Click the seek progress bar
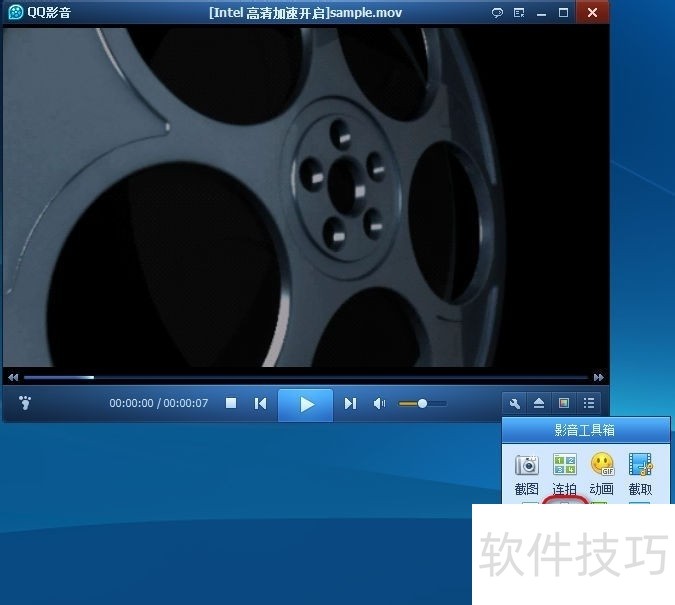This screenshot has width=675, height=605. click(x=300, y=378)
